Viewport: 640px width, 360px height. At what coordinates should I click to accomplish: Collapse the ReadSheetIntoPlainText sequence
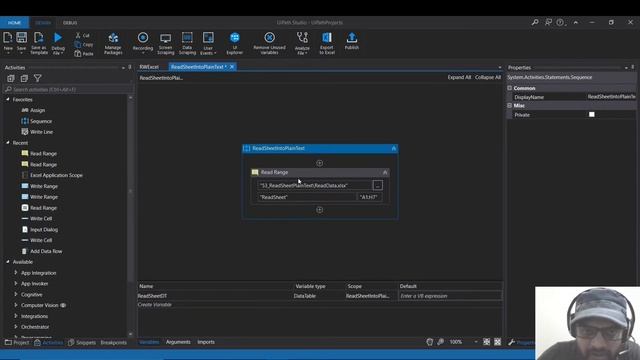pyautogui.click(x=393, y=149)
